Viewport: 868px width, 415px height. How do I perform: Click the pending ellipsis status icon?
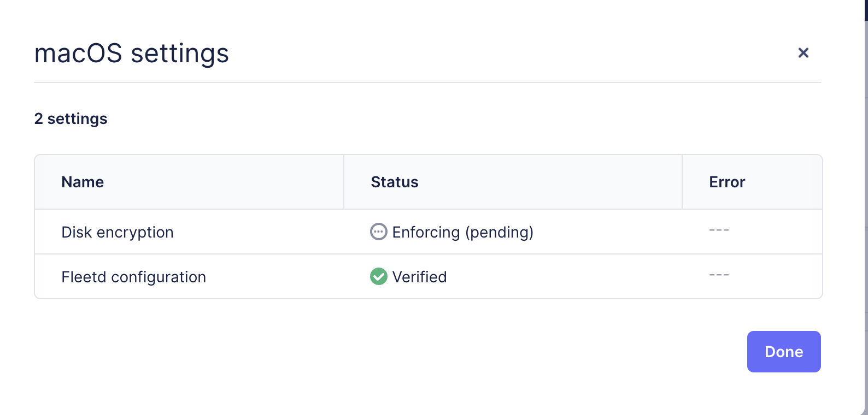378,232
